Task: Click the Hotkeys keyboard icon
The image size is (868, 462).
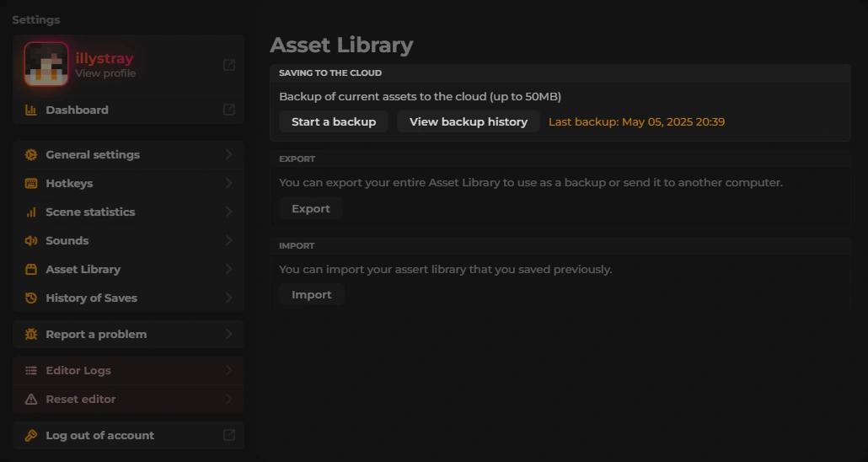Action: point(31,183)
